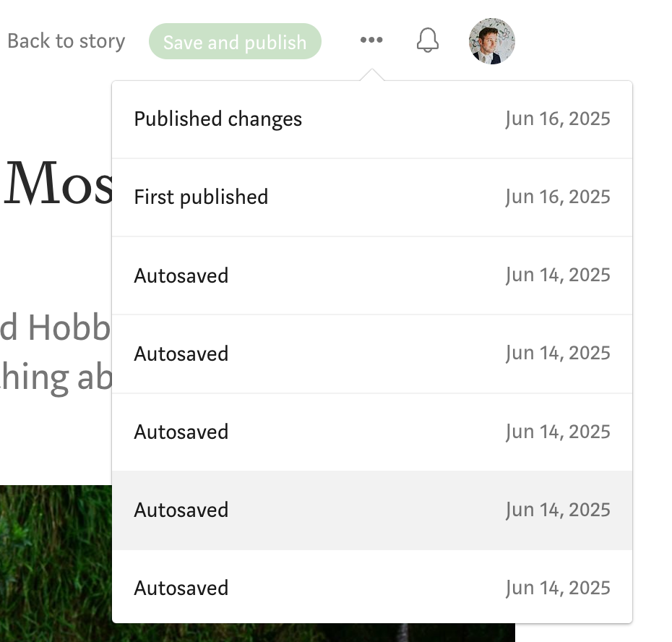Click the subtitle line containing Hobb
This screenshot has width=672, height=642.
[x=56, y=327]
